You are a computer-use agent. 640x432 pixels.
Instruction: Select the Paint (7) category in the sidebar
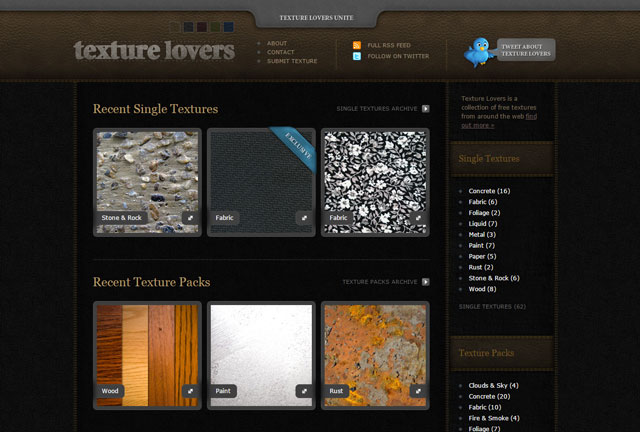pos(482,245)
